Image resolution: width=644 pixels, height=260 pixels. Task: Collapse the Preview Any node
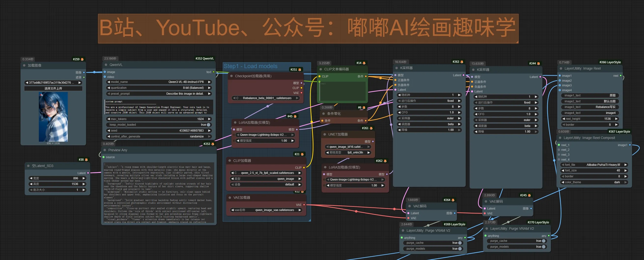tap(104, 150)
